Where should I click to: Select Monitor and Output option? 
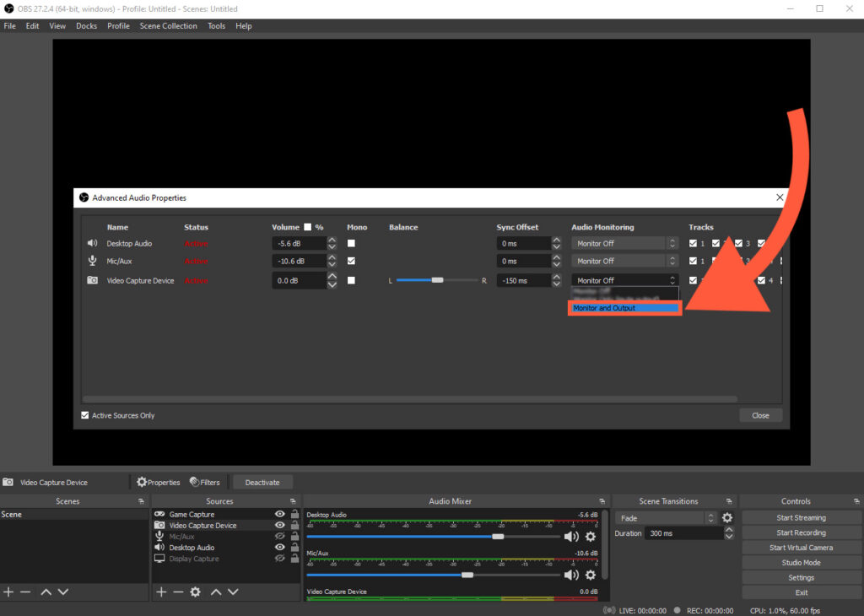pyautogui.click(x=624, y=308)
